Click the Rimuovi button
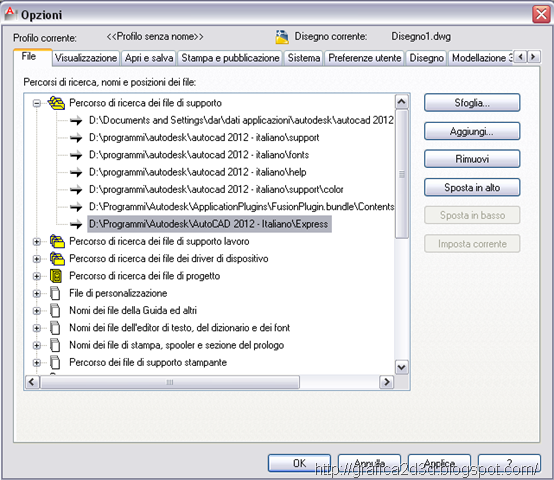Viewport: 554px width, 480px height. point(472,159)
